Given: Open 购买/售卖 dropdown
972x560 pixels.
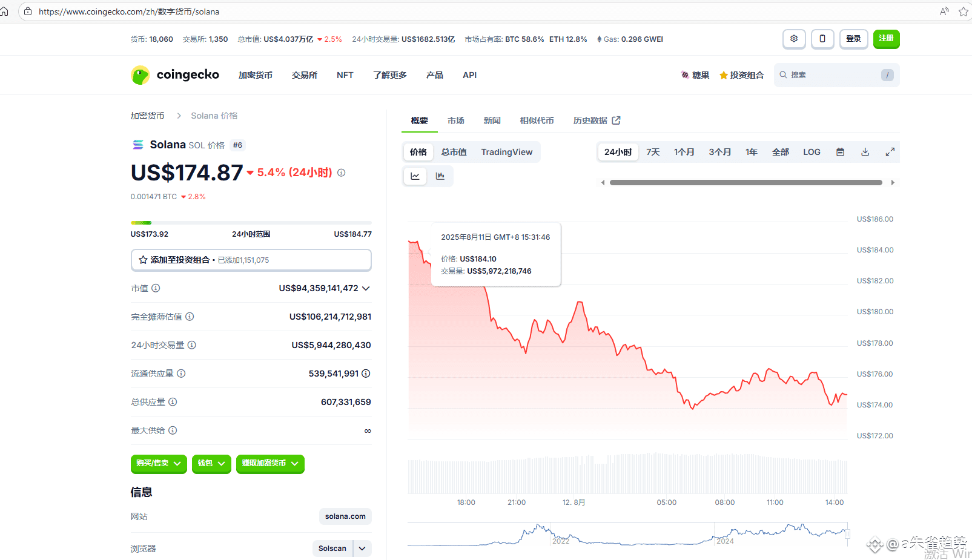Looking at the screenshot, I should point(159,463).
